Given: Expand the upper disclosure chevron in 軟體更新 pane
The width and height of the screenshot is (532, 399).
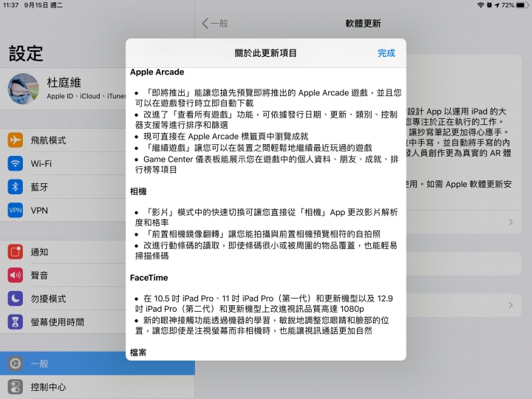Looking at the screenshot, I should 511,222.
